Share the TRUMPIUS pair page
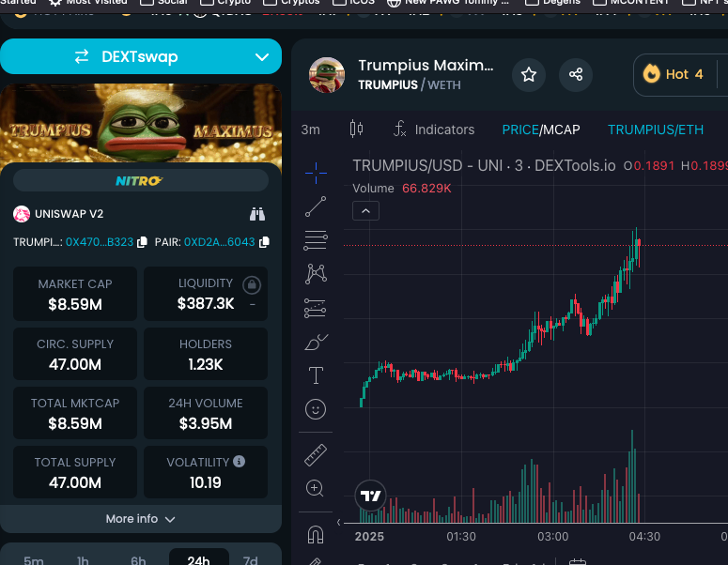Screen dimensions: 728x565 click(576, 75)
